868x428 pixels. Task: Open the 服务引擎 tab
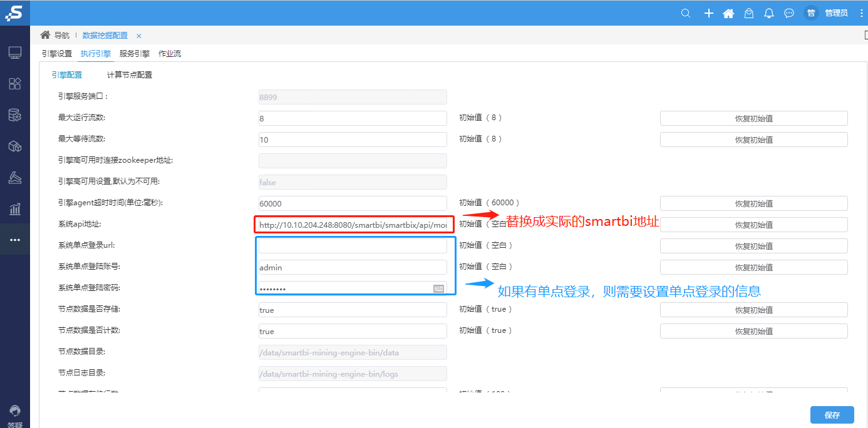135,54
